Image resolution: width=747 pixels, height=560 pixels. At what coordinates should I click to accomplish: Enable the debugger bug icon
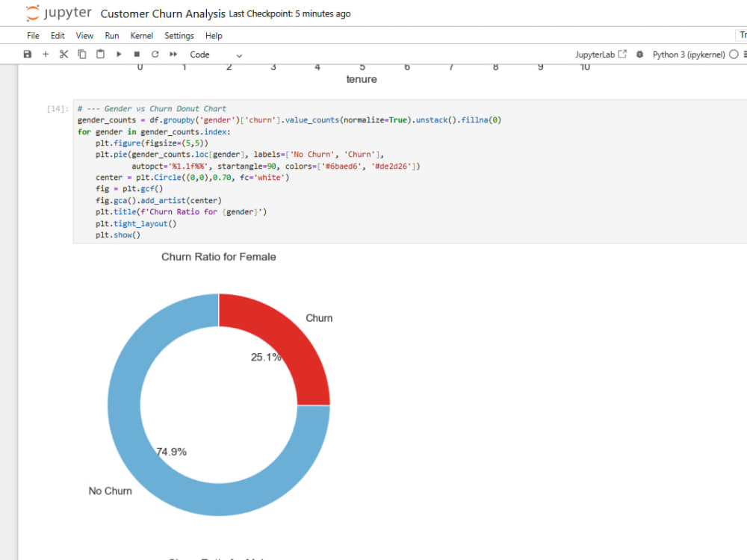[x=639, y=55]
